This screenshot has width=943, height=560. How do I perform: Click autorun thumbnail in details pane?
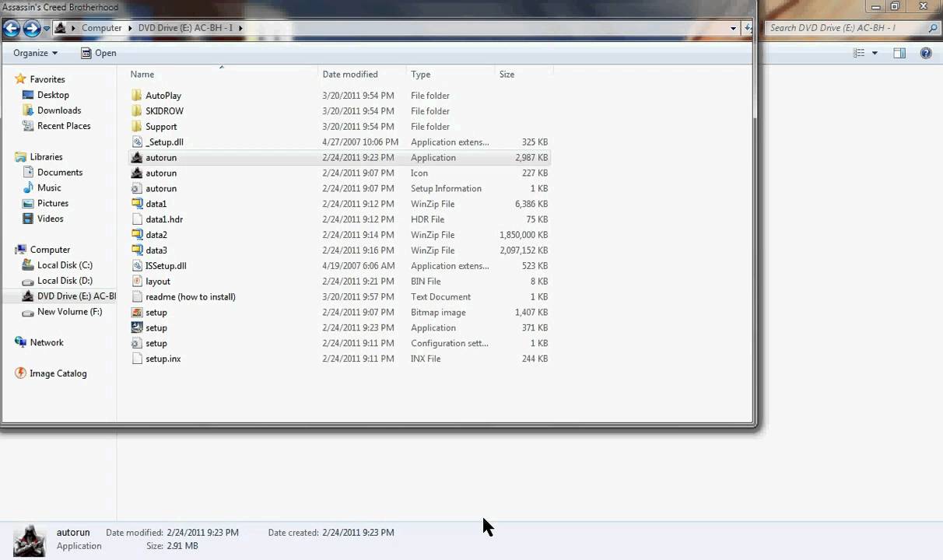click(30, 541)
